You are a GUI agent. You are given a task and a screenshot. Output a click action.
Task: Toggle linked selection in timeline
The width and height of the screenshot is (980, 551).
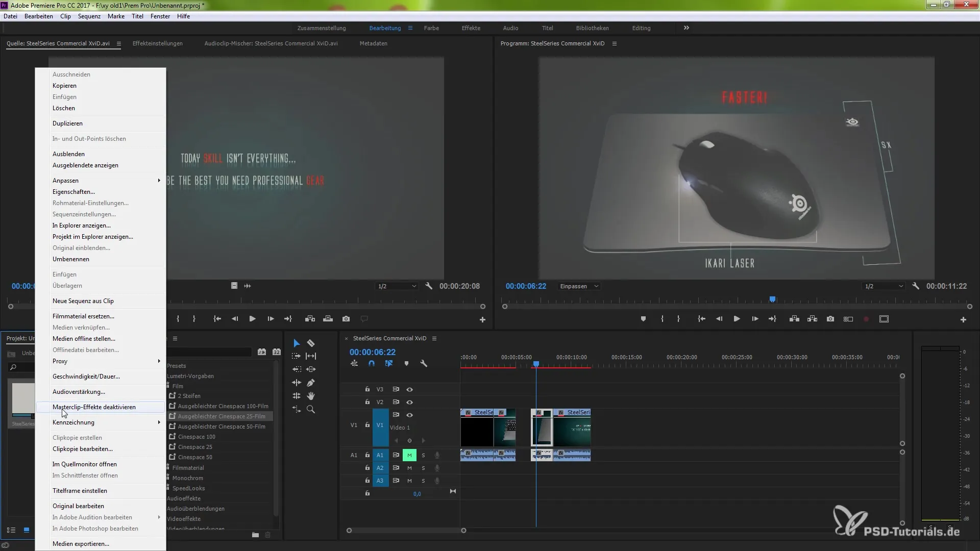coord(389,364)
